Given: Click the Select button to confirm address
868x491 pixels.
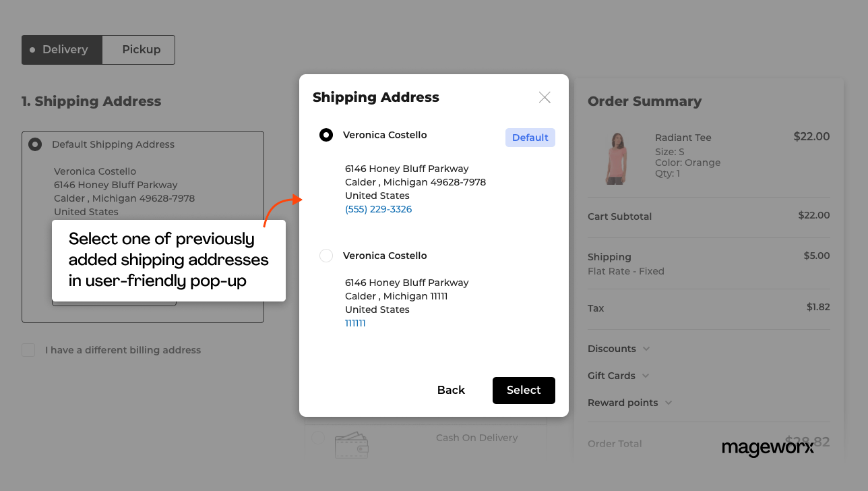Looking at the screenshot, I should [x=524, y=390].
